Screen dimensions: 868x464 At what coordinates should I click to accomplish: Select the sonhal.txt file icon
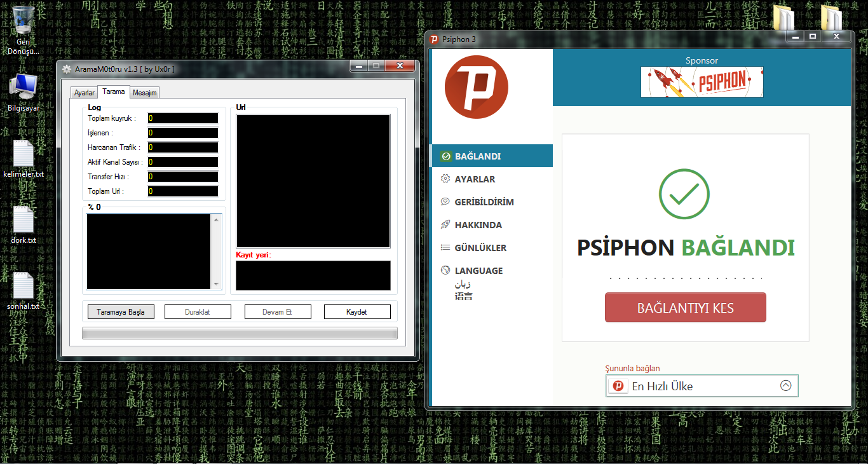point(24,291)
